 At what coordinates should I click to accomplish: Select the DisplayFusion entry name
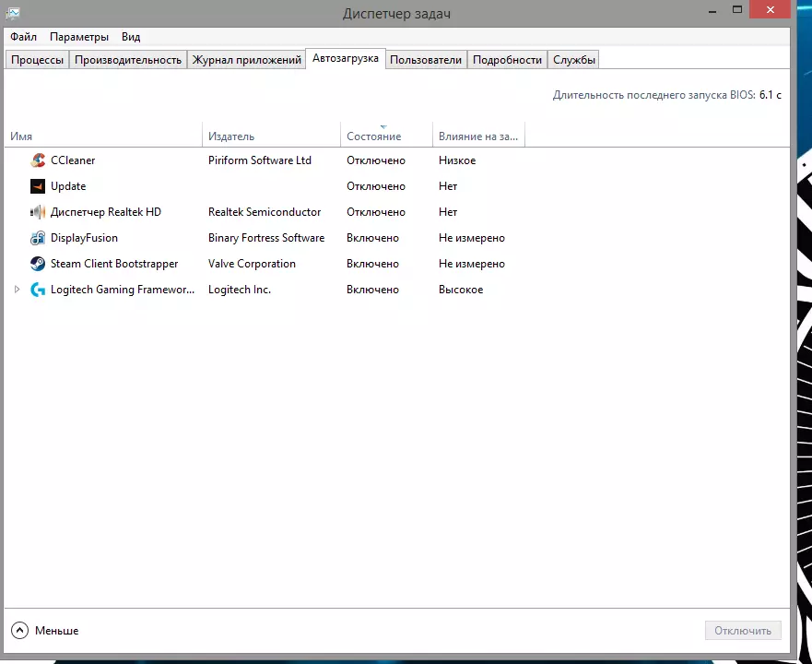pyautogui.click(x=84, y=238)
